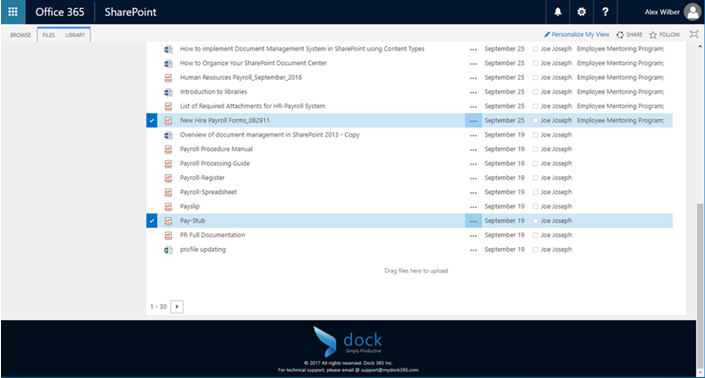Viewport: 705px width, 378px height.
Task: Toggle checkbox beside Joe Joseph in Payroll-Register row
Action: [x=535, y=178]
